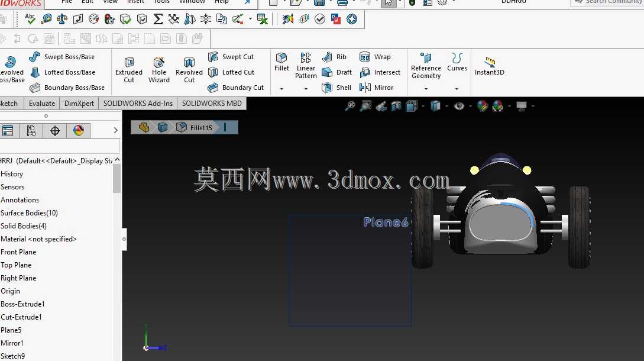Expand FeatureManager tabs with right chevron

click(x=115, y=130)
